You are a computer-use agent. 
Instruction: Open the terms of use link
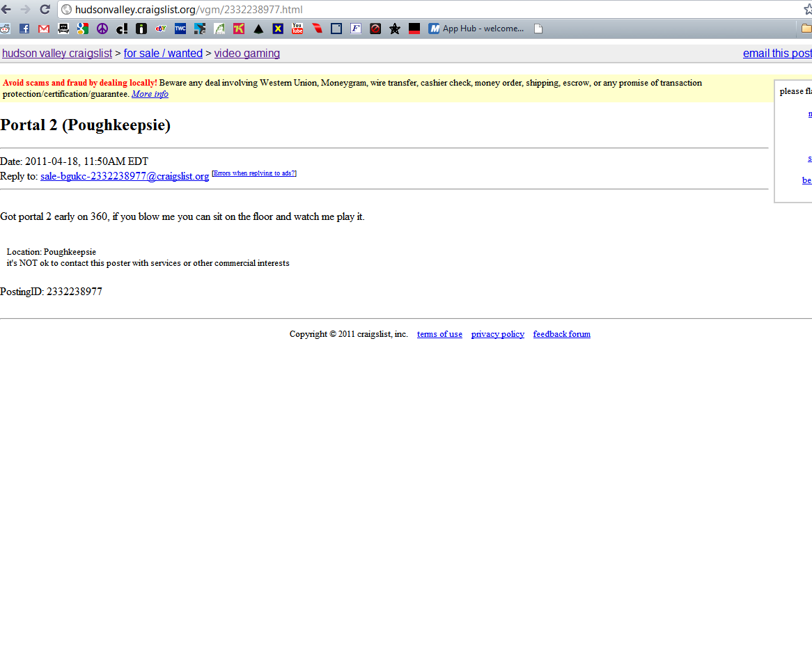[439, 334]
